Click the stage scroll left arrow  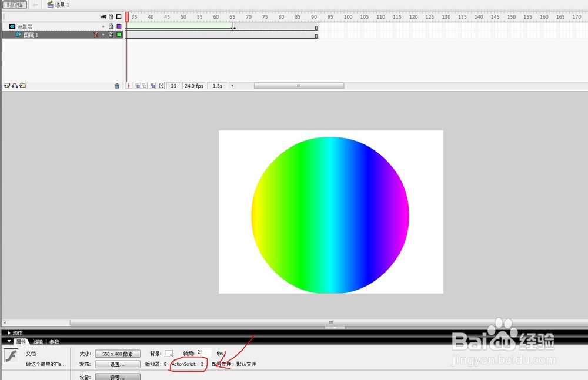[x=5, y=322]
